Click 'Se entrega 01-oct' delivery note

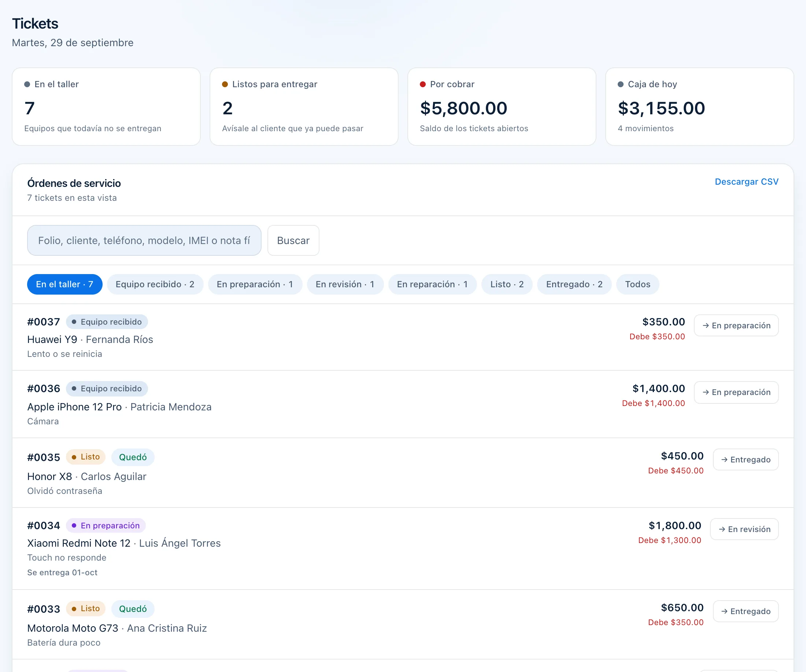coord(62,572)
